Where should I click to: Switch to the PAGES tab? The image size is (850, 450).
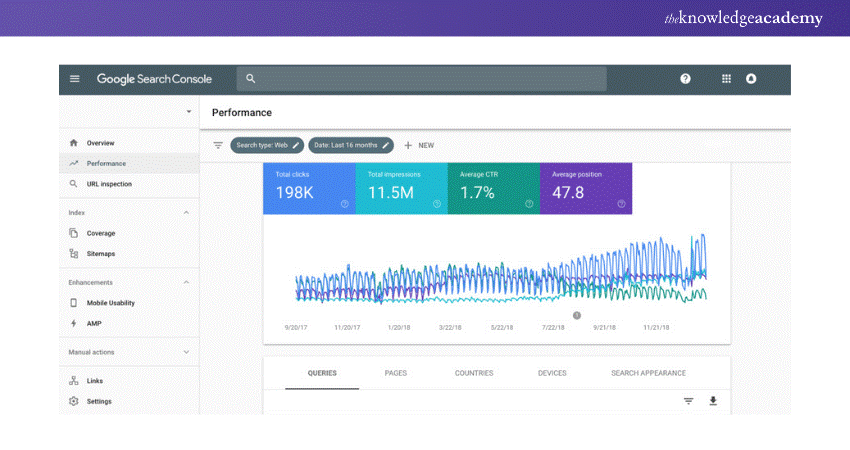[x=396, y=373]
